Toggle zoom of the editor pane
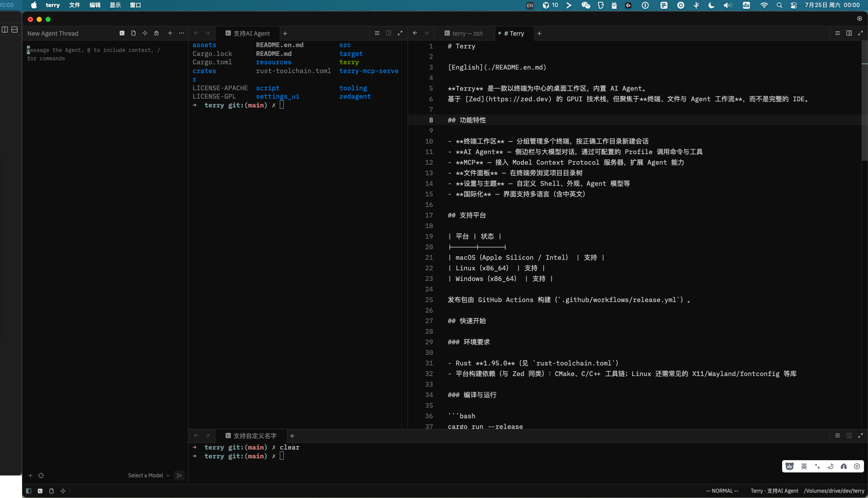The height and width of the screenshot is (498, 868). pyautogui.click(x=861, y=33)
